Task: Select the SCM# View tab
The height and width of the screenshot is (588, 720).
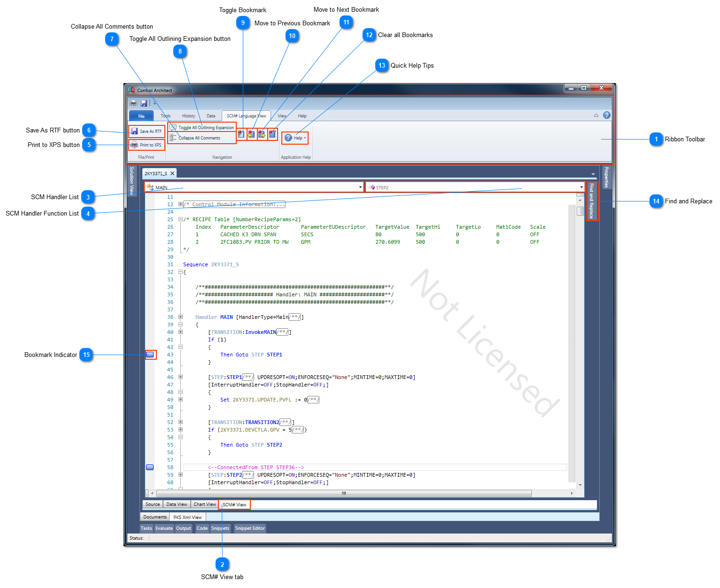Action: click(x=234, y=505)
